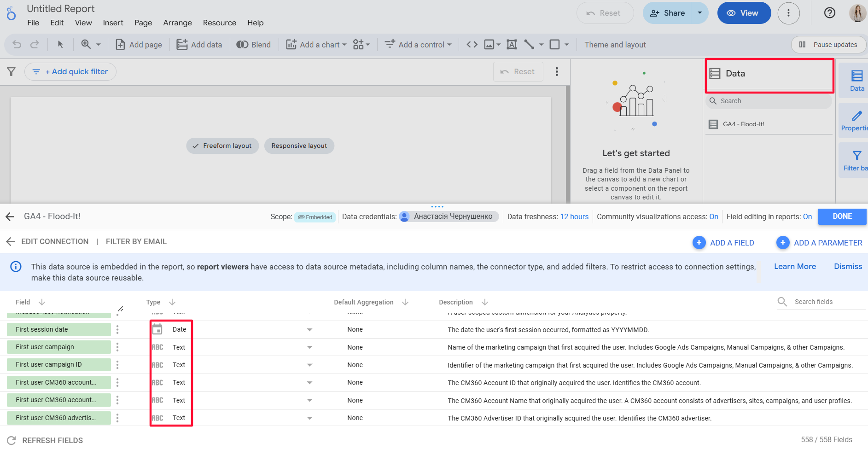The image size is (868, 450).
Task: Click the Embed code icon
Action: click(472, 44)
